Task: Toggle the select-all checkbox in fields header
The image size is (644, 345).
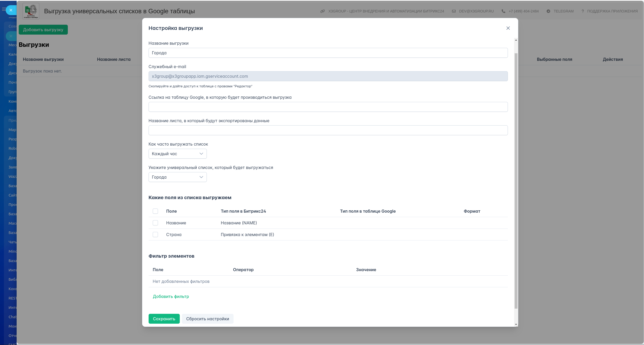Action: coord(155,211)
